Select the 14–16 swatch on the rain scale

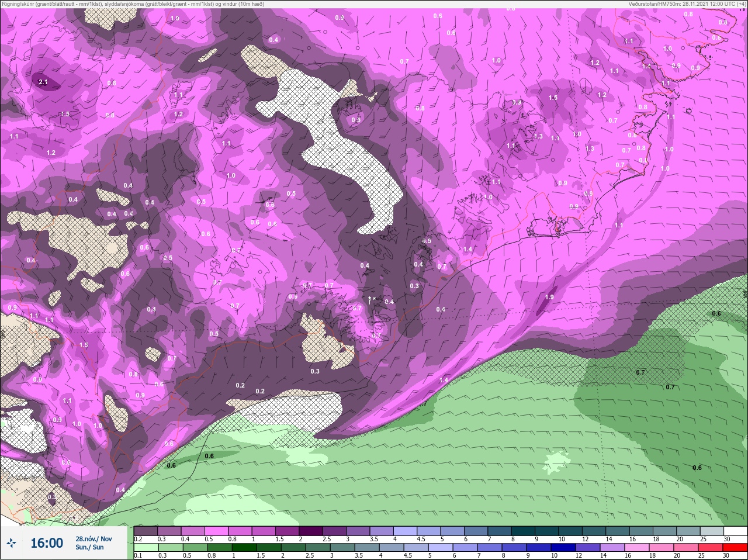pos(612,548)
